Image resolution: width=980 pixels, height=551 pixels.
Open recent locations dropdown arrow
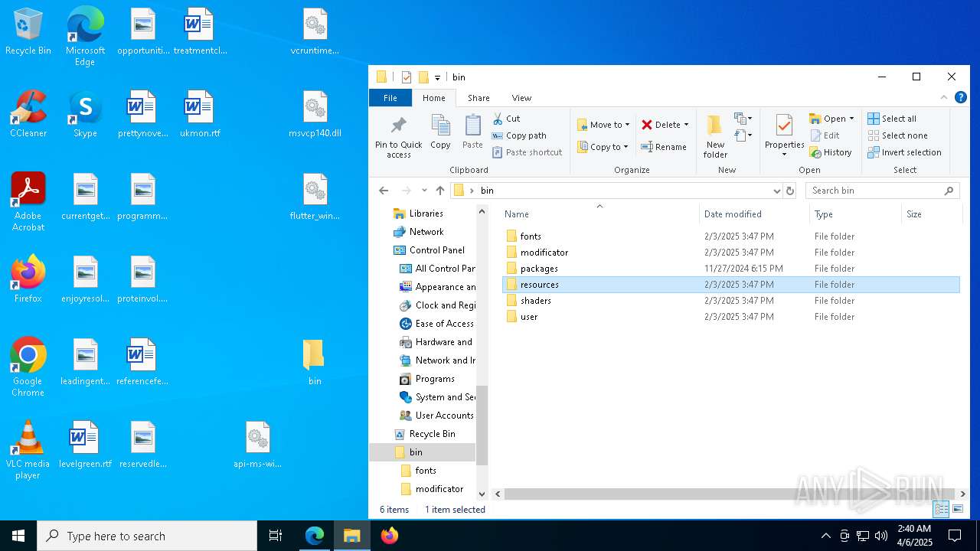point(424,191)
